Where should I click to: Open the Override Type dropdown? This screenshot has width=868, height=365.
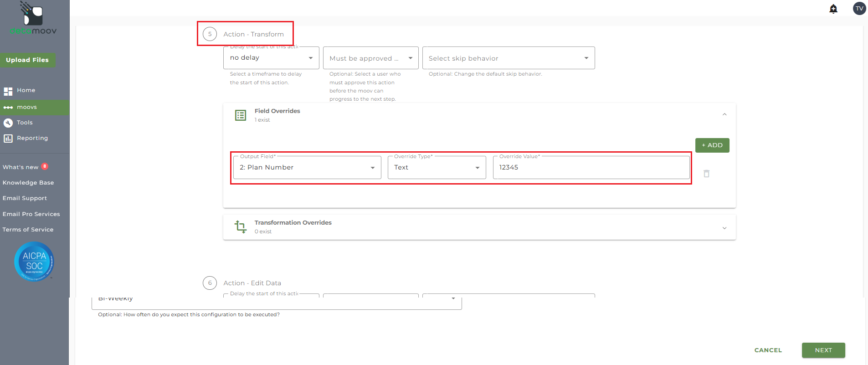(437, 168)
